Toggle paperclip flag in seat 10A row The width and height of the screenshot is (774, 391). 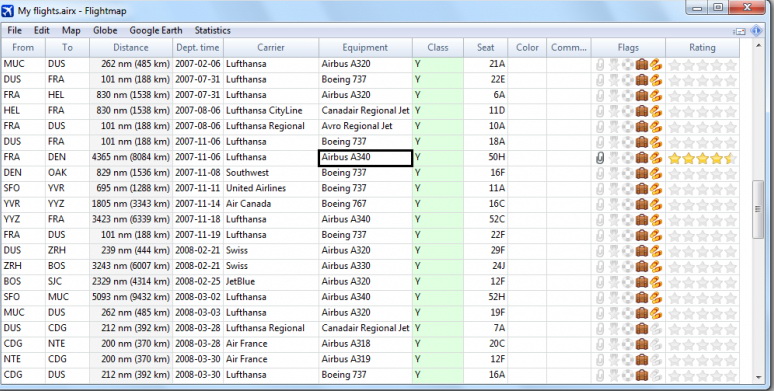[600, 127]
